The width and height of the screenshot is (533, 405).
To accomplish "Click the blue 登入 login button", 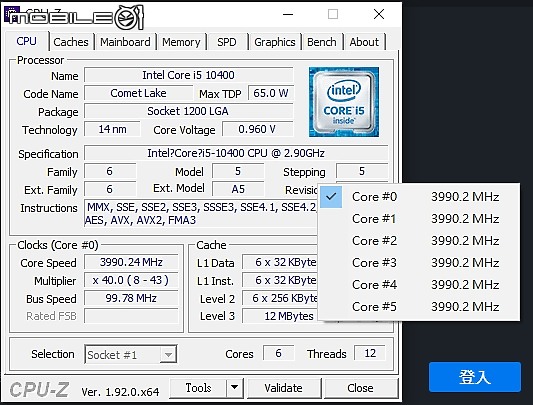I will coord(475,377).
